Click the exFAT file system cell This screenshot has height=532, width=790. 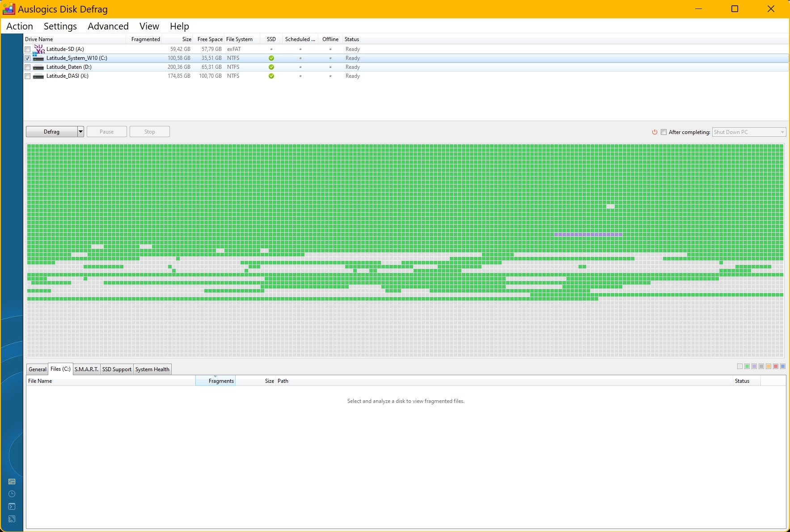234,49
